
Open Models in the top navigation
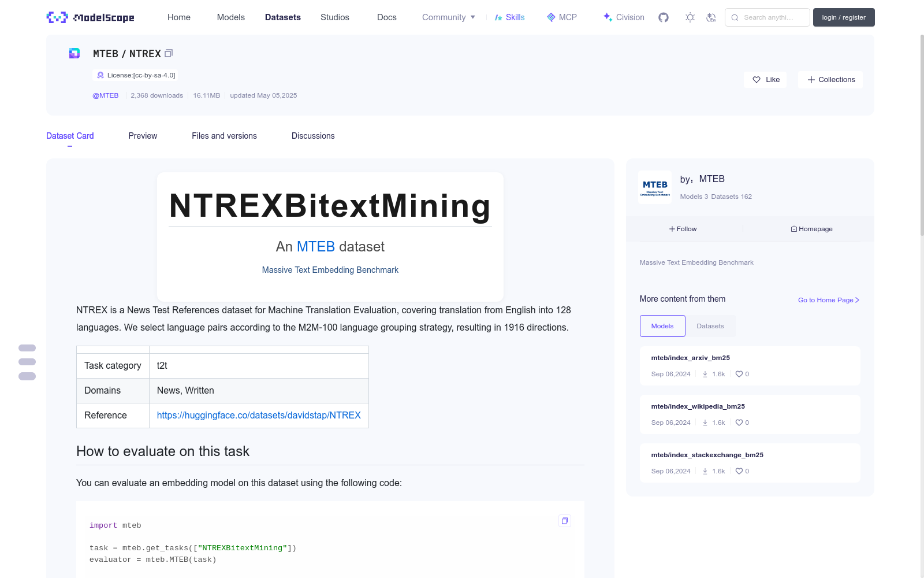click(231, 17)
